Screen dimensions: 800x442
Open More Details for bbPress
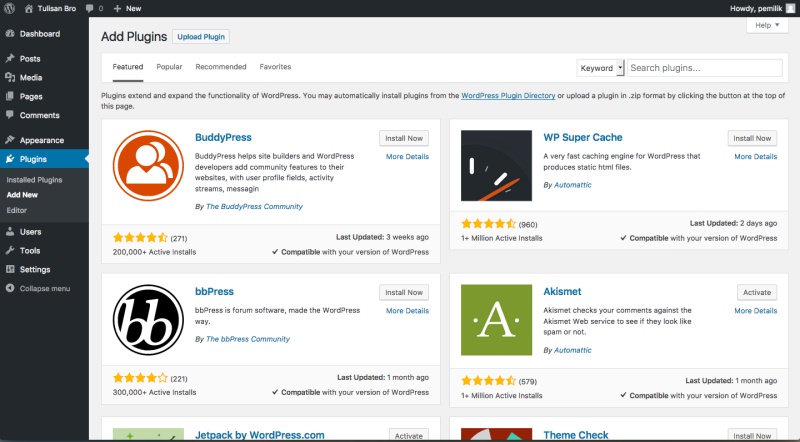(x=407, y=311)
